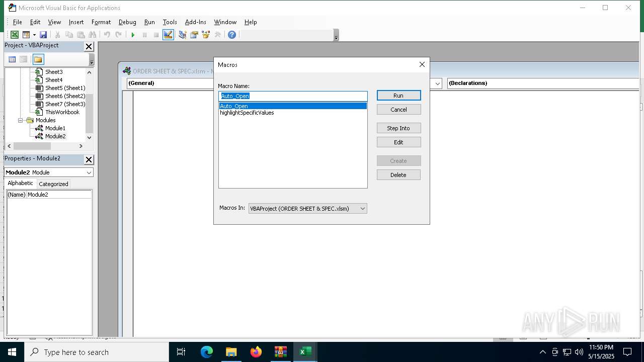The height and width of the screenshot is (362, 644).
Task: Click the Toolbox hammer-wrench icon
Action: click(x=217, y=35)
